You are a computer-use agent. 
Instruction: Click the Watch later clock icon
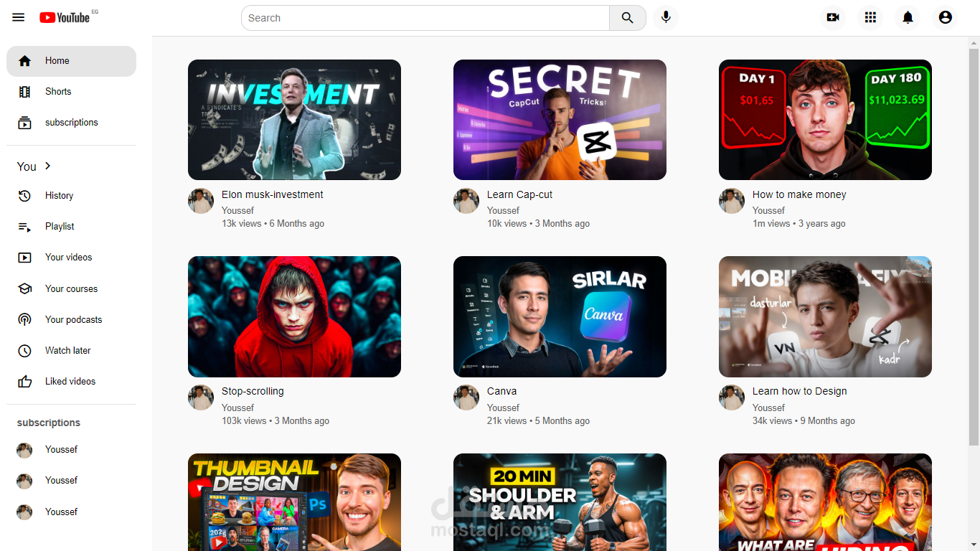[x=25, y=351]
